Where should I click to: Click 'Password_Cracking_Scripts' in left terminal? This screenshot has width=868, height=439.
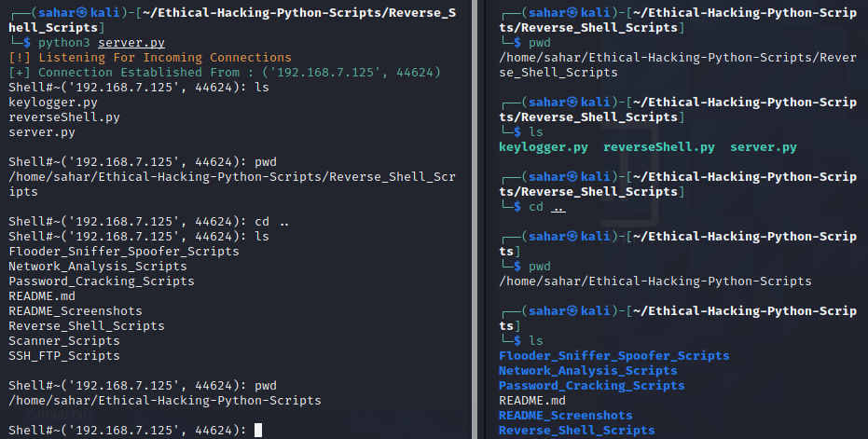point(102,281)
